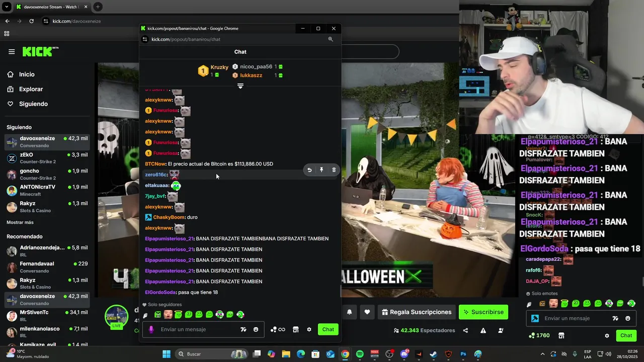
Task: Toggle follow heart button
Action: pyautogui.click(x=367, y=312)
